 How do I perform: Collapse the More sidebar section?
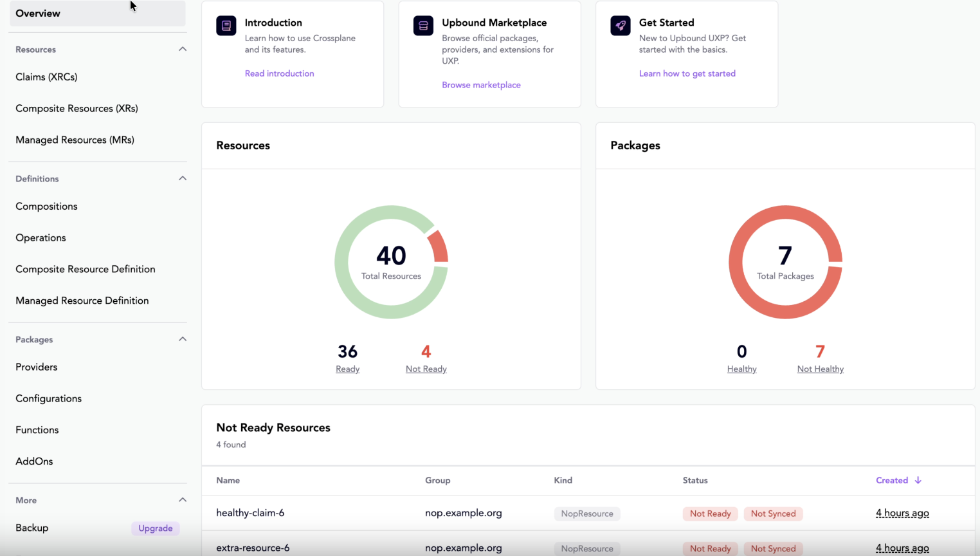(x=182, y=500)
